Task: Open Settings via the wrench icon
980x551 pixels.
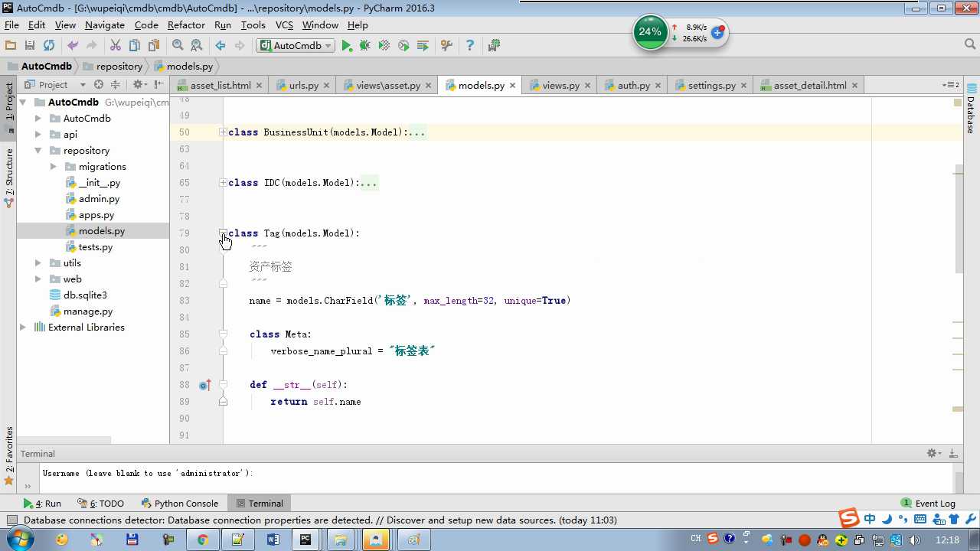Action: [446, 45]
